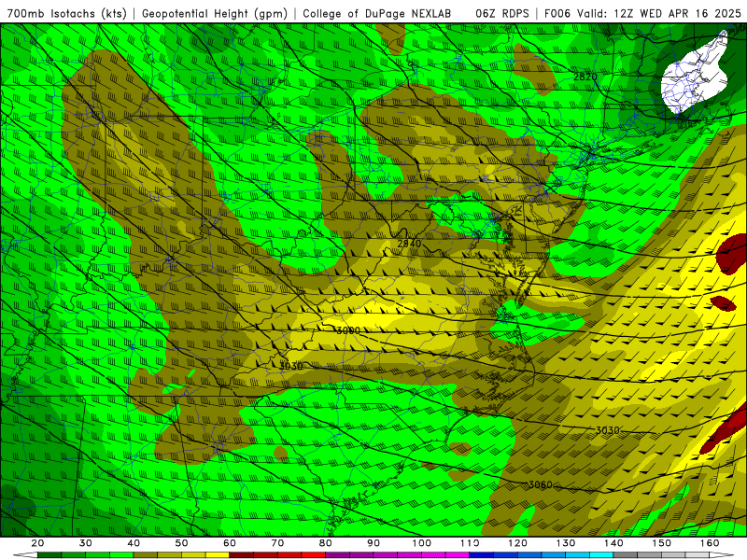Click the 80 value on the color scale

pos(325,543)
